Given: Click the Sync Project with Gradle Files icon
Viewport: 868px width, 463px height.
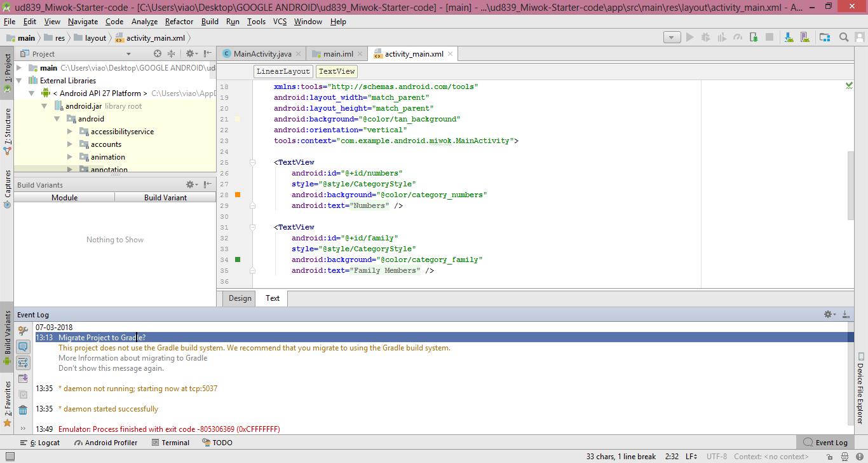Looking at the screenshot, I should pyautogui.click(x=824, y=37).
